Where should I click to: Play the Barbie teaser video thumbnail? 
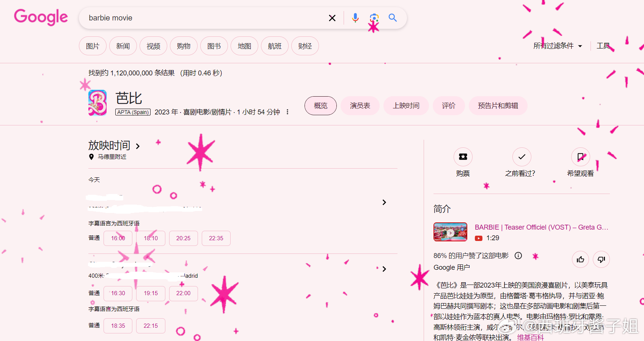click(450, 232)
